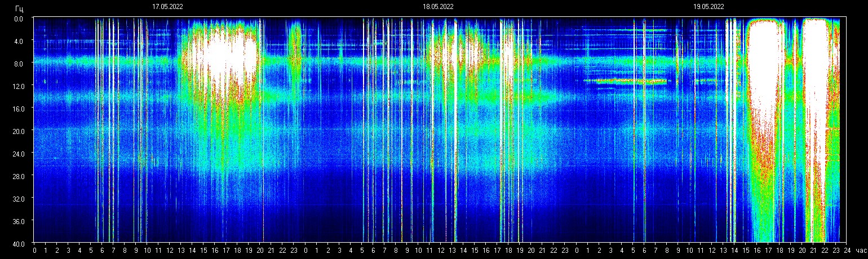The height and width of the screenshot is (259, 868).
Task: Click the date label 17.05.2022
Action: tap(167, 7)
